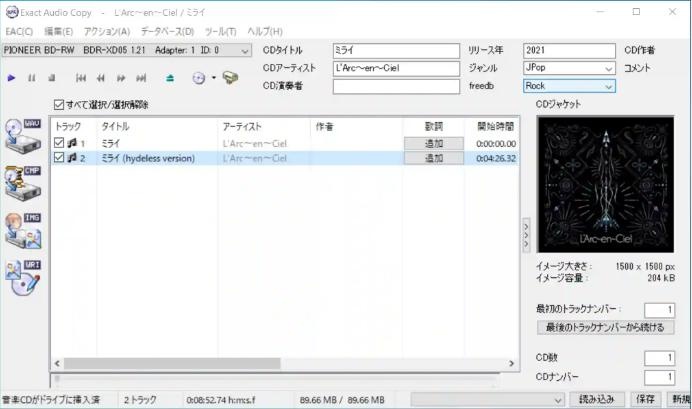
Task: Click the horizontal scrollbar thumb of track list
Action: [x=172, y=364]
